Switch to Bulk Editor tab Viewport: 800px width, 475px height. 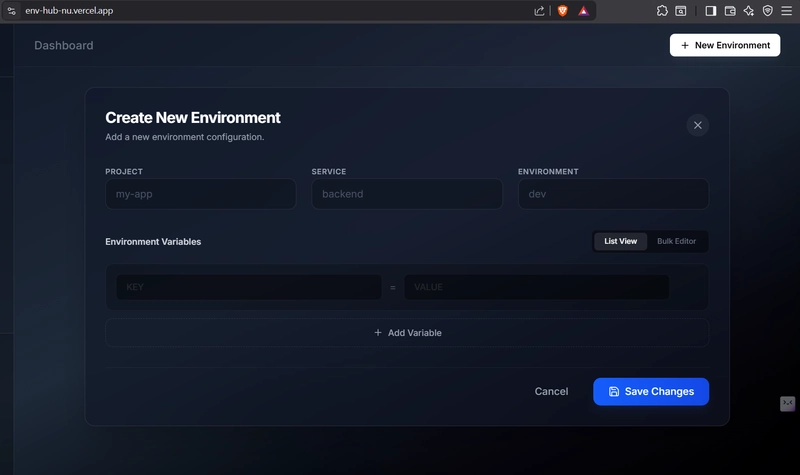pos(676,241)
